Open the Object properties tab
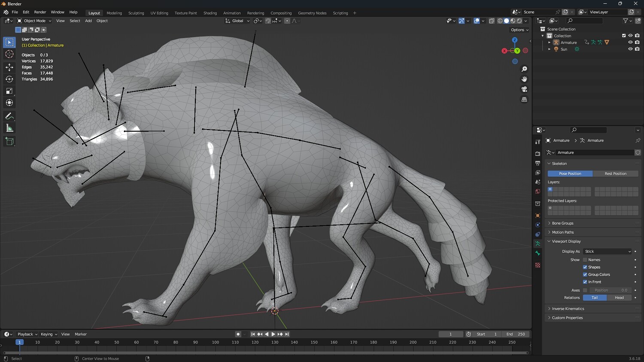This screenshot has width=644, height=362. (x=538, y=215)
